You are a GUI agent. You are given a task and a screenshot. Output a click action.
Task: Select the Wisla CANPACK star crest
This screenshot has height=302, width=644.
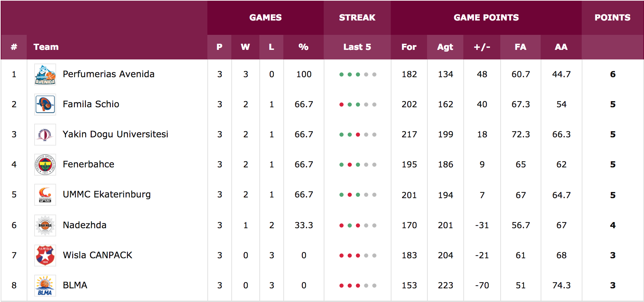click(45, 256)
